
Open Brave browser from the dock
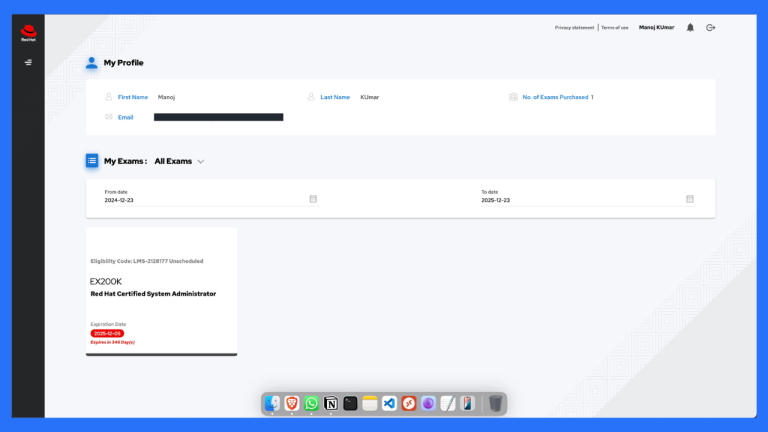[x=292, y=403]
